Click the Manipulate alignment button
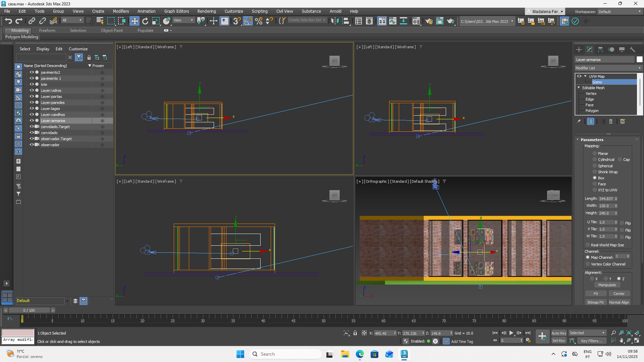The image size is (644, 362). 607,285
